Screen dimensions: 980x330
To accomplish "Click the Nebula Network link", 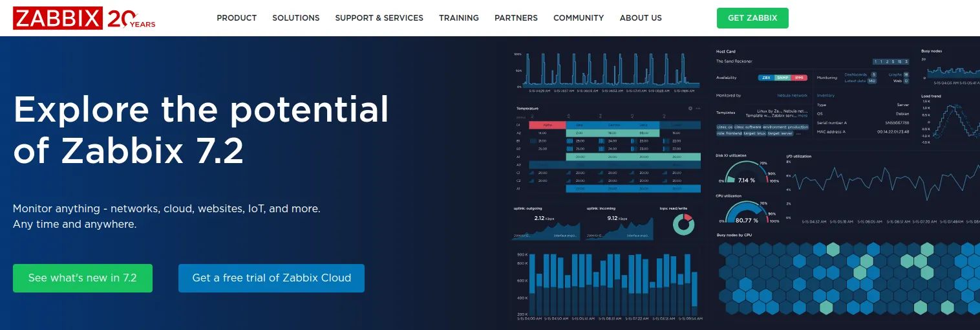I will [x=793, y=96].
